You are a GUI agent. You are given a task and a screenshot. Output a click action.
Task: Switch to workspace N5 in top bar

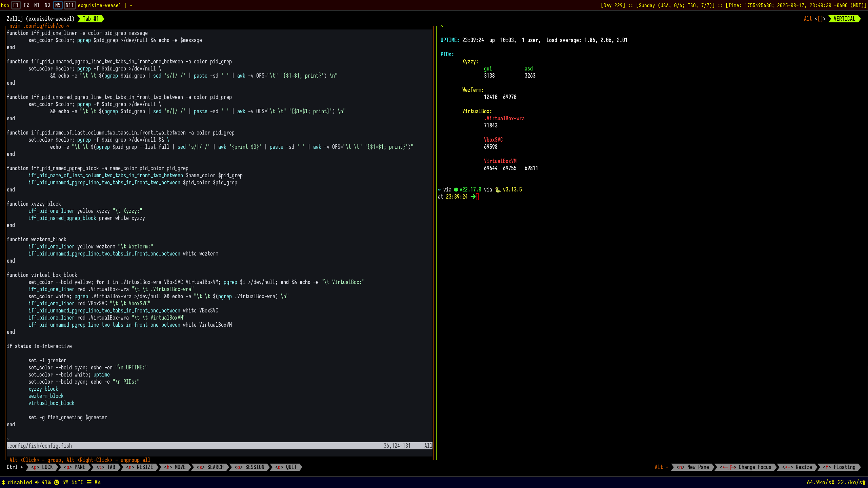[x=58, y=5]
